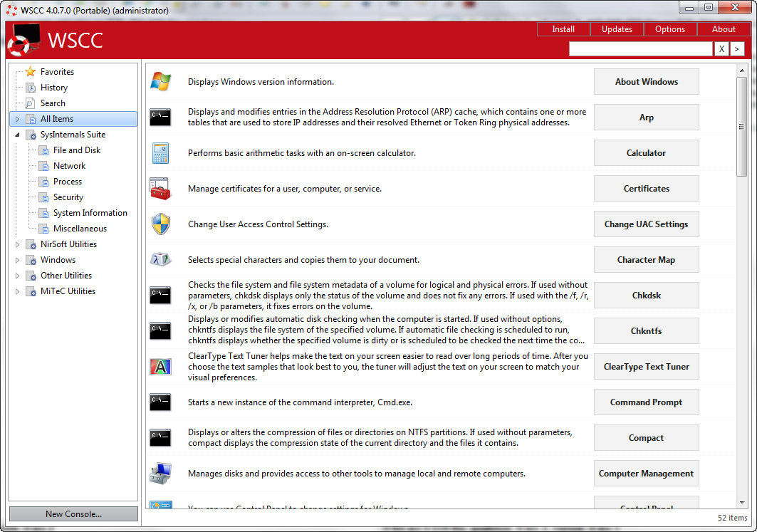Collapse the SysInternals Suite tree node
757x532 pixels.
click(18, 135)
